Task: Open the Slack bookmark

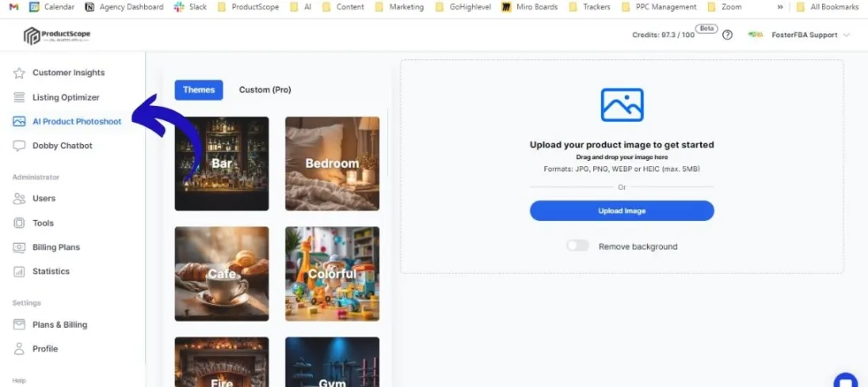Action: click(x=191, y=7)
